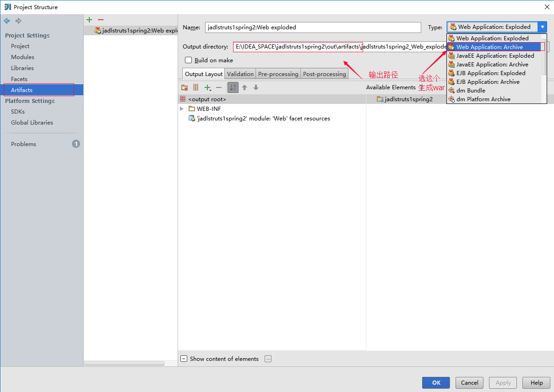Click the Create Directory icon in layout toolbar
554x392 pixels.
coord(185,87)
